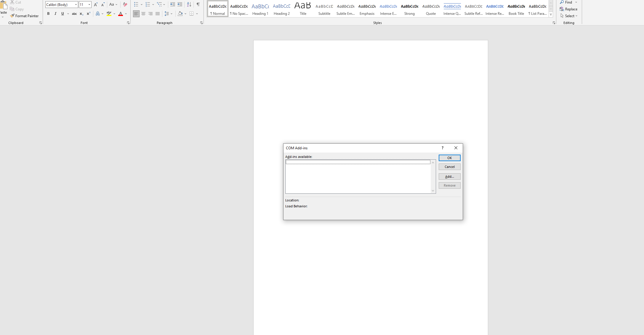Apply strikethrough to text
Screen dimensions: 644x335
click(74, 14)
